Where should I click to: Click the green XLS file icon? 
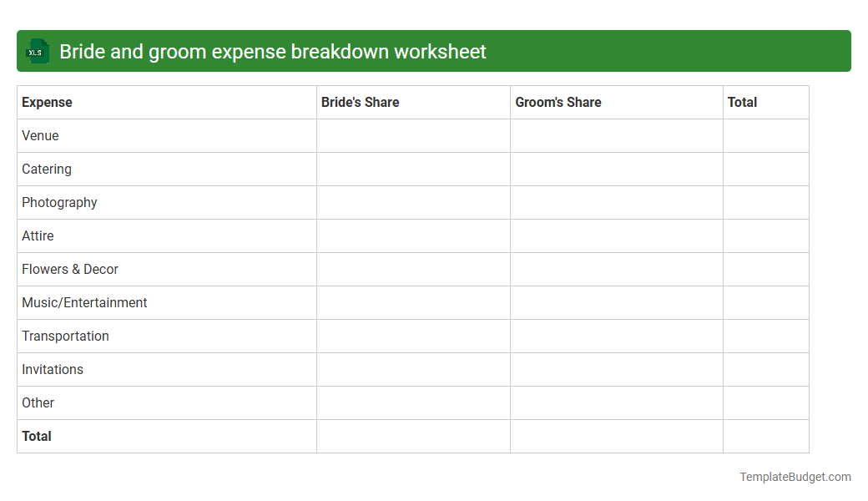click(37, 51)
